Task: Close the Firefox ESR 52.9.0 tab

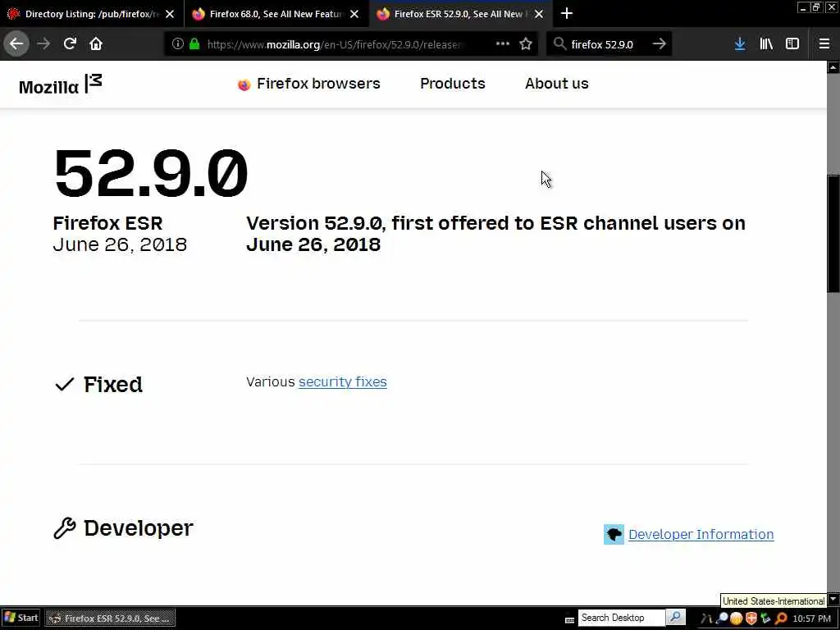Action: coord(539,14)
